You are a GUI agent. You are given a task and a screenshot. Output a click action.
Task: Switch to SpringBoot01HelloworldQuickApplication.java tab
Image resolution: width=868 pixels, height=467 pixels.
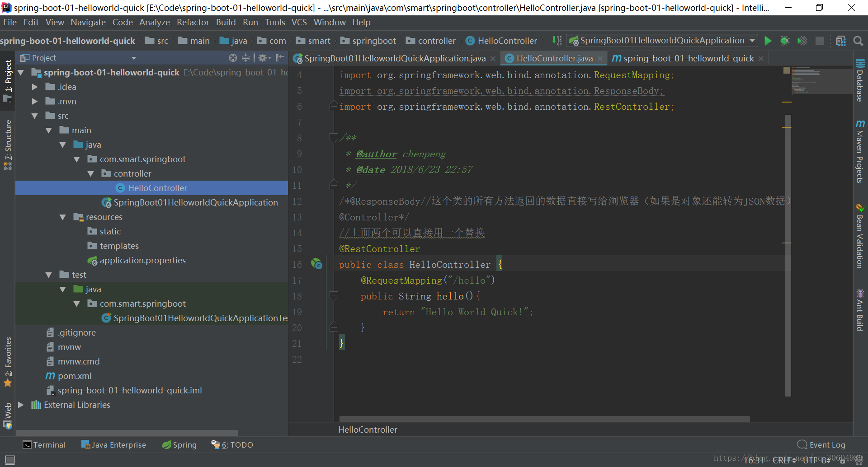395,58
